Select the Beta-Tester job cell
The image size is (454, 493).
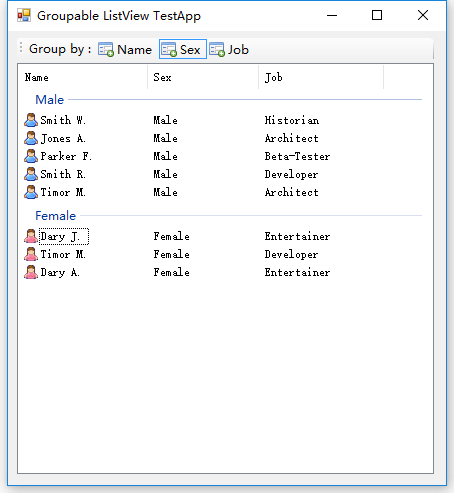[x=297, y=156]
